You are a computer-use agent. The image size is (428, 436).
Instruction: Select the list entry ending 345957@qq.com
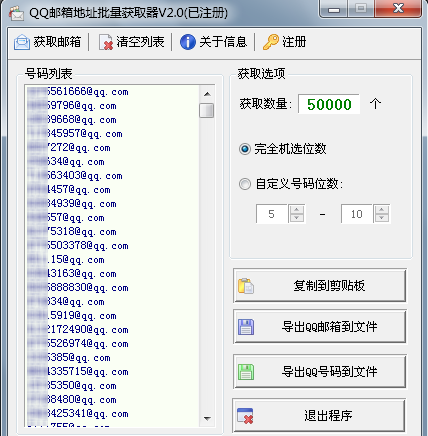[75, 134]
